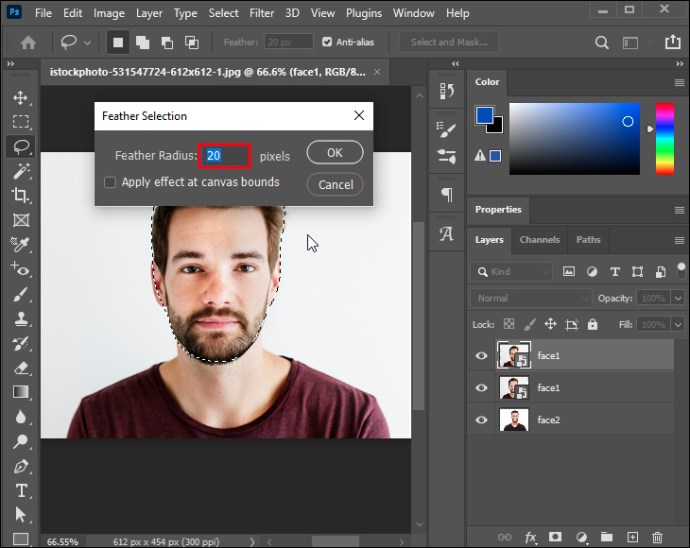Open the Opacity dropdown arrow
This screenshot has width=690, height=548.
pyautogui.click(x=678, y=298)
